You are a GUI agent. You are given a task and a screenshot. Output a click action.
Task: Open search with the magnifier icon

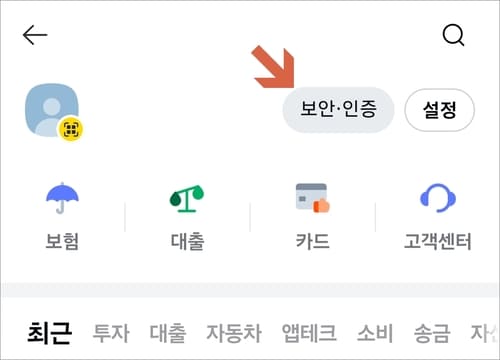[x=453, y=35]
